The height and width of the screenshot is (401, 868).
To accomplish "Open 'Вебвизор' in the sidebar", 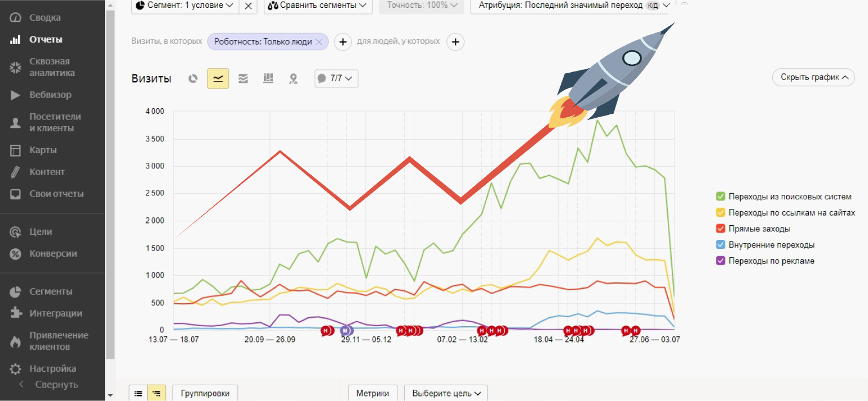I will click(x=50, y=95).
